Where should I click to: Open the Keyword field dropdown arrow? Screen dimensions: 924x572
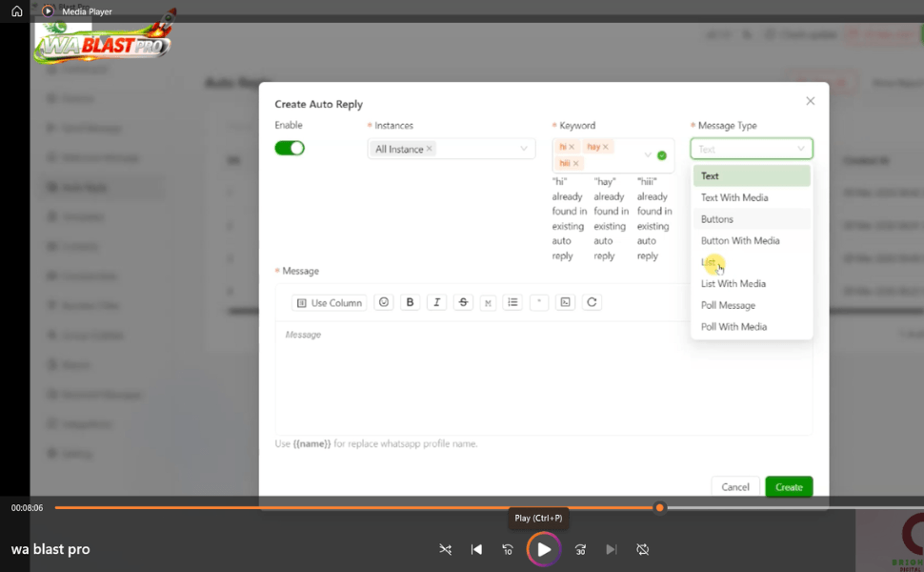(x=648, y=155)
